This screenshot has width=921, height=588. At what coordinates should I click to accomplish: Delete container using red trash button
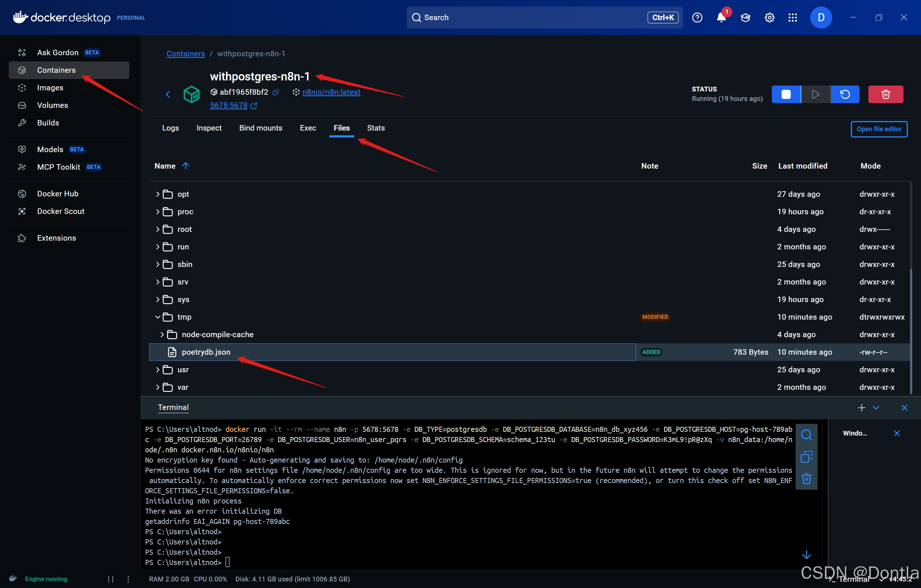(886, 94)
